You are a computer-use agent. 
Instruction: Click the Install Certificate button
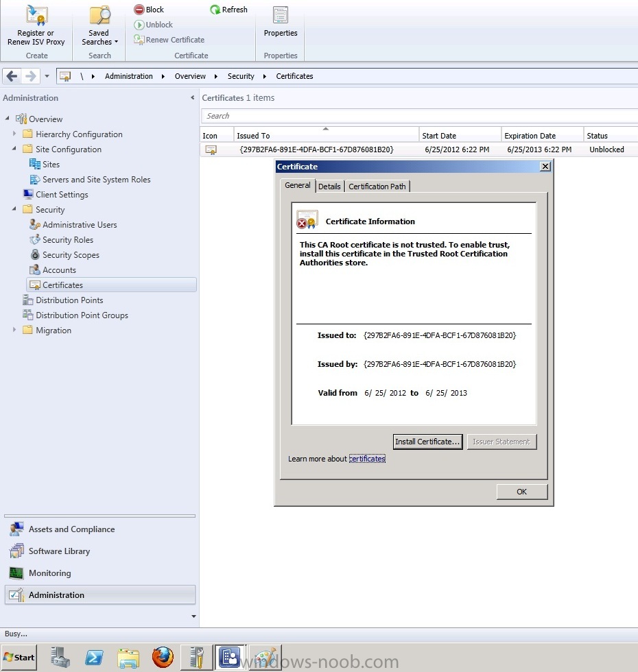tap(427, 442)
